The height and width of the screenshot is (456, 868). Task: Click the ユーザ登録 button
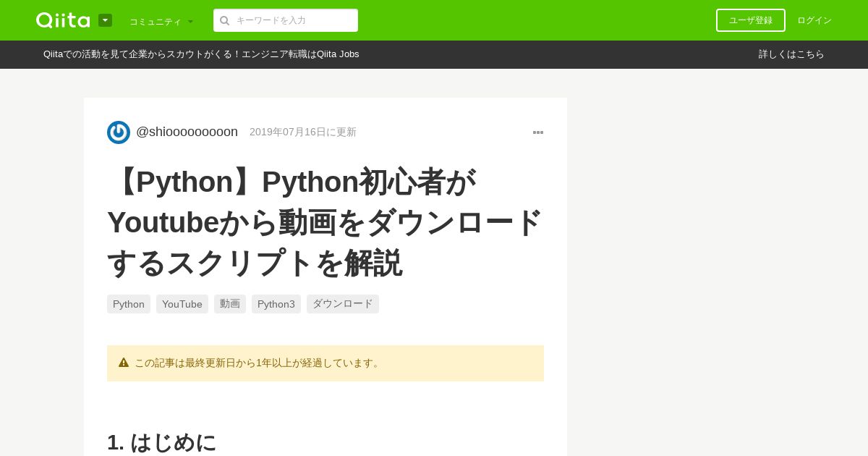(751, 20)
